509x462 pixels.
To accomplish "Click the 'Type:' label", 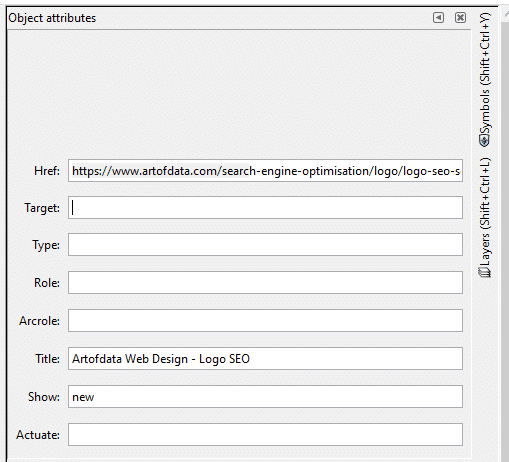I will (x=46, y=245).
